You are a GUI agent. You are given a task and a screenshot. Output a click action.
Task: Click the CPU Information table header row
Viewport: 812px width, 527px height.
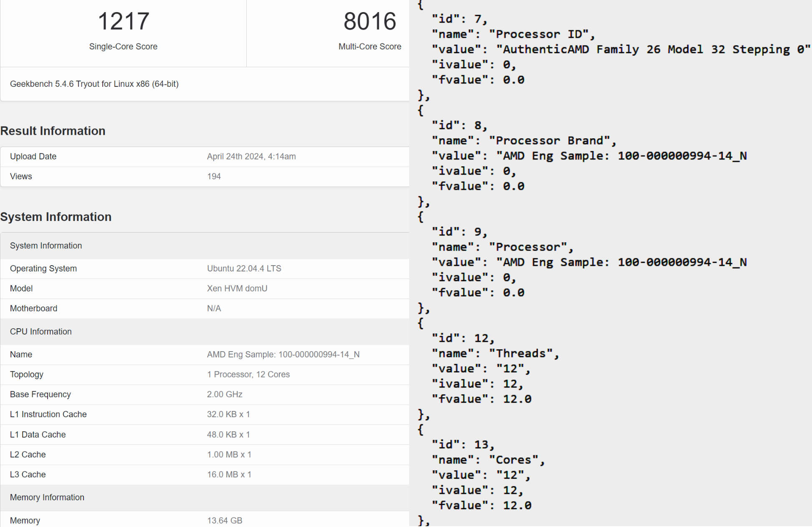pyautogui.click(x=41, y=332)
